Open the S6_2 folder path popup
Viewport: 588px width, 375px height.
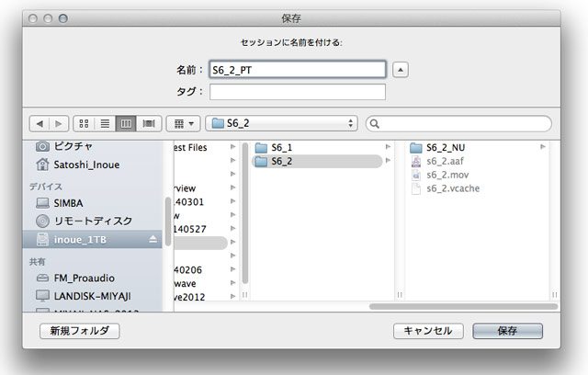coord(281,123)
